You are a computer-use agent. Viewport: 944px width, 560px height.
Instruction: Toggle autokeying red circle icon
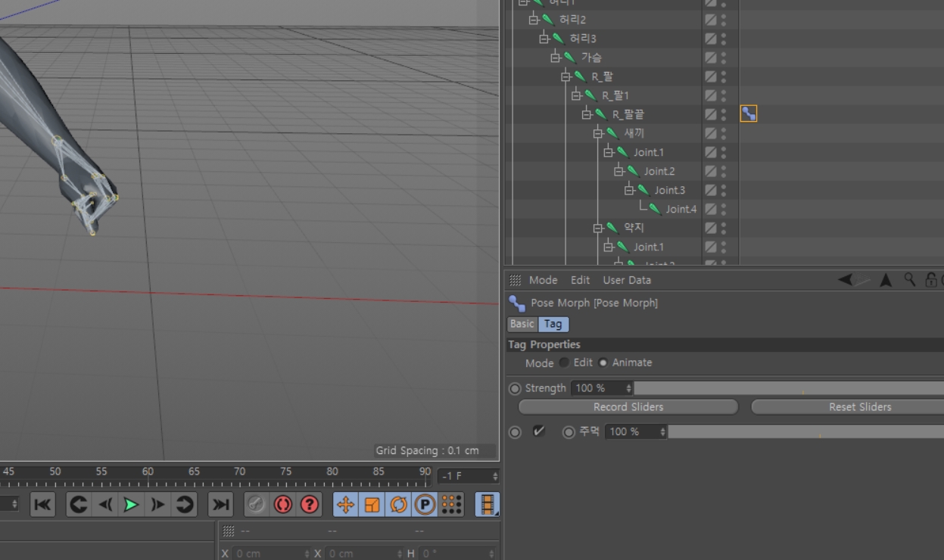[282, 505]
